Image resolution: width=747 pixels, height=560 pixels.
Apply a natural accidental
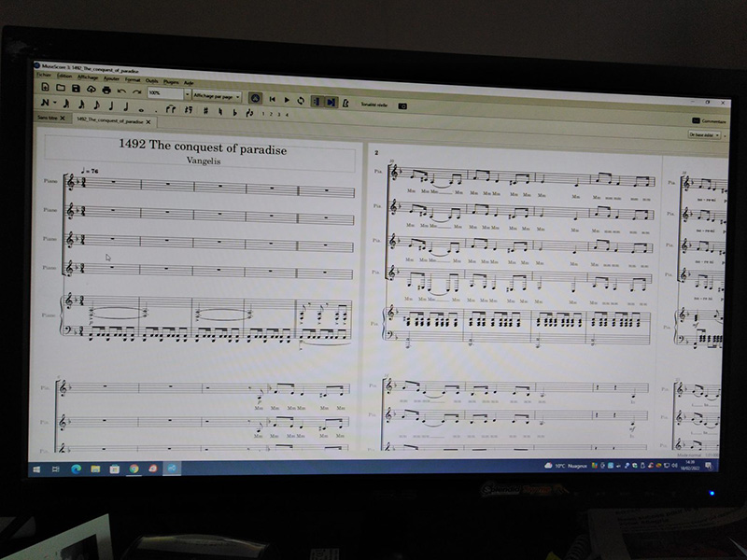220,111
